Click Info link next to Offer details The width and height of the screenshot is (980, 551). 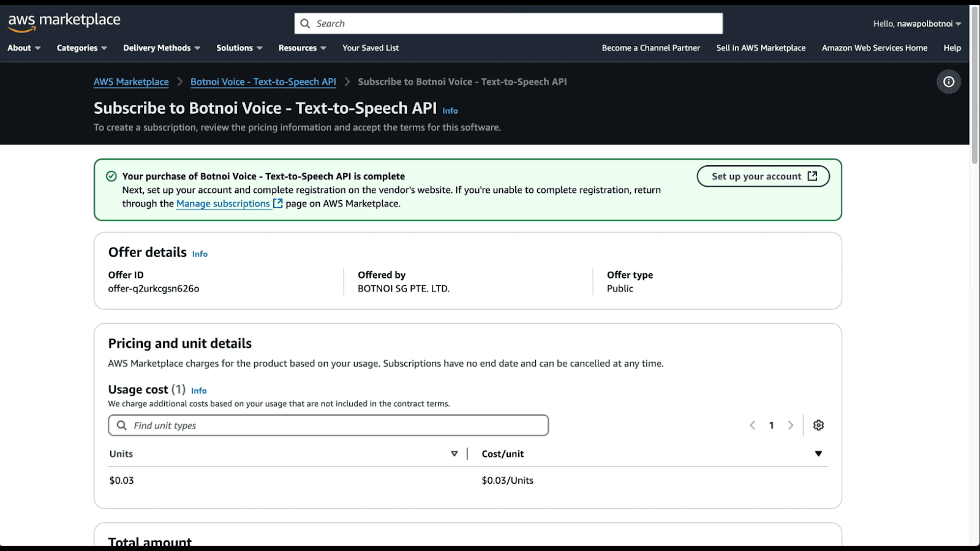[200, 254]
